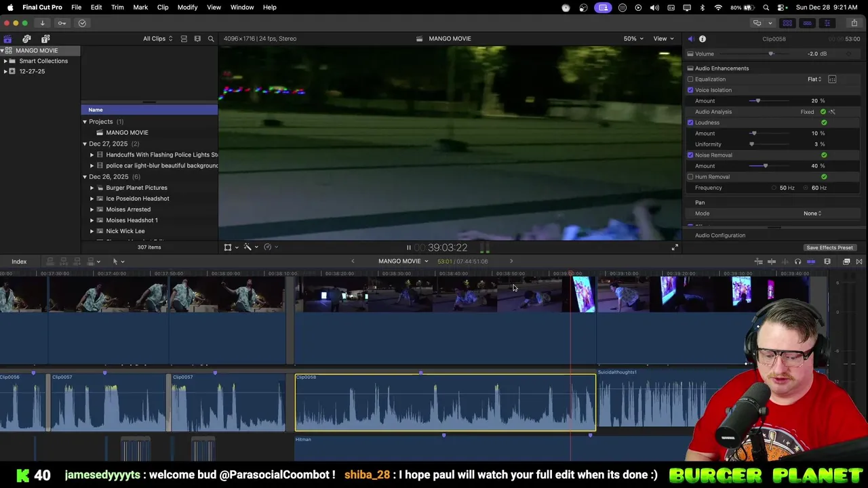Expand the 12-27-25 event

coord(5,71)
